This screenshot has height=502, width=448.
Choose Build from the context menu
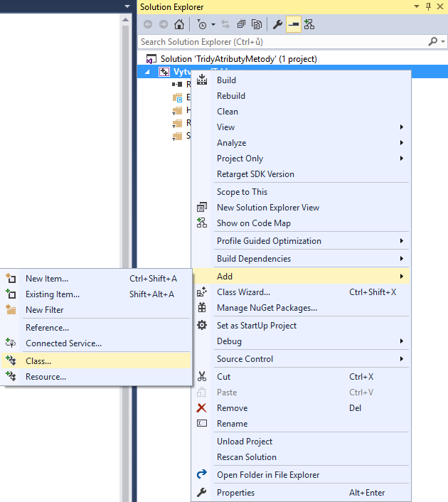coord(301,80)
